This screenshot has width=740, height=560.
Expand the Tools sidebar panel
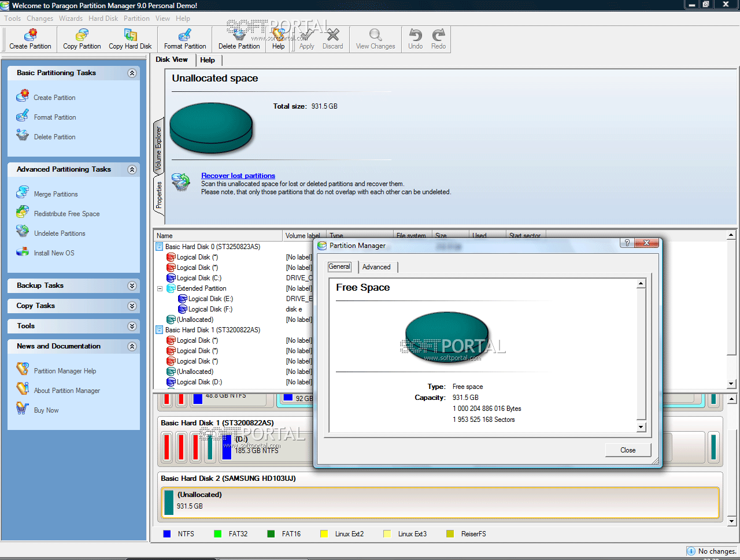click(x=132, y=326)
